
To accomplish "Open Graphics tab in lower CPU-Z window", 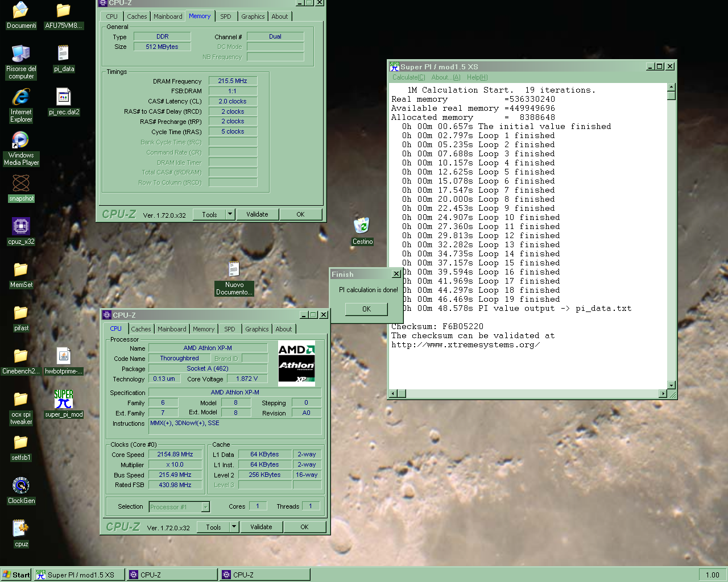I will tap(257, 329).
